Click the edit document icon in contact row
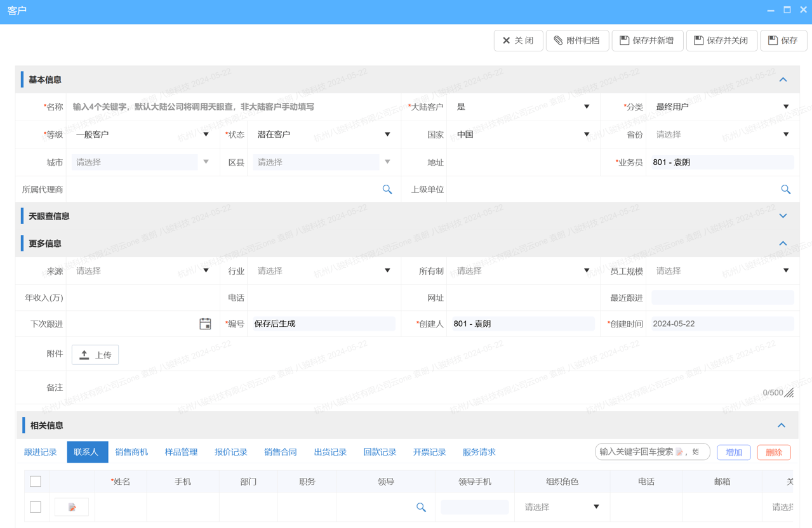 click(x=71, y=506)
